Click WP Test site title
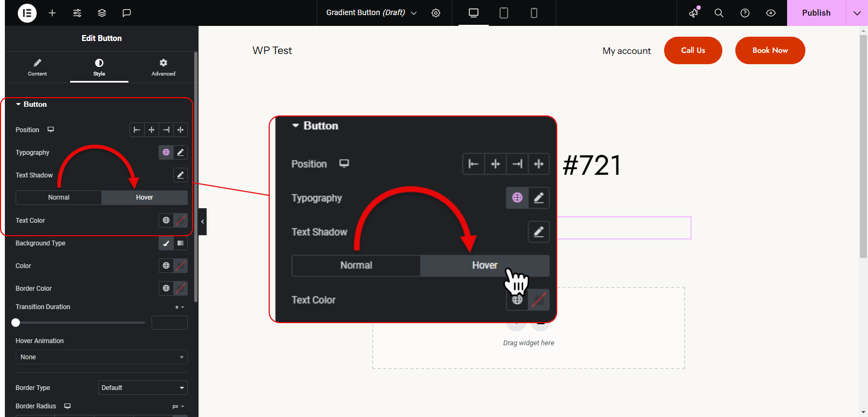 click(x=272, y=51)
